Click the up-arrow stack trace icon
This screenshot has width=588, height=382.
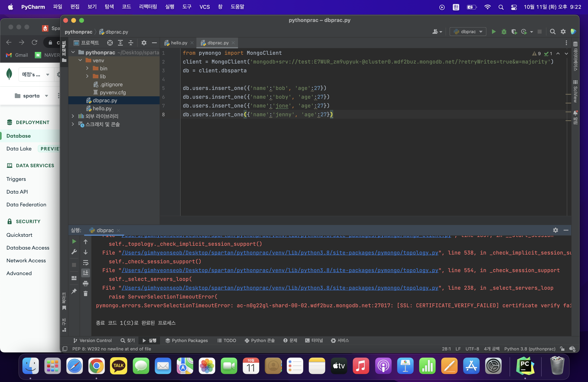tap(85, 242)
